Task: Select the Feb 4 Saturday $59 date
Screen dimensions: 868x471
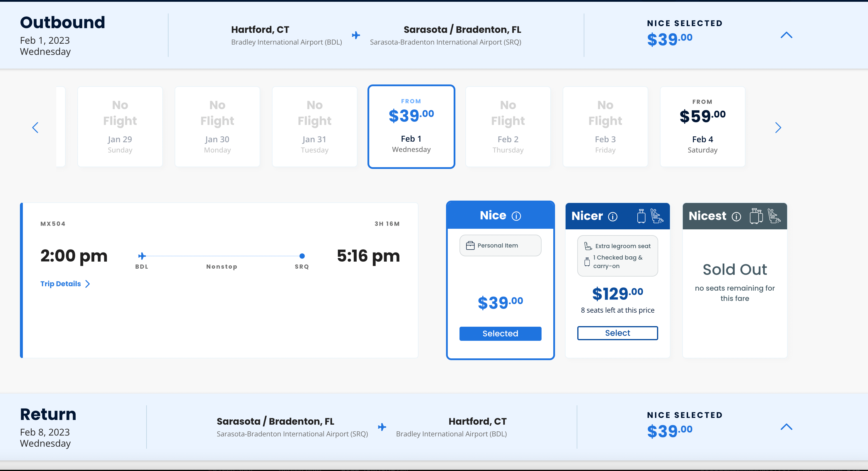Action: [702, 126]
